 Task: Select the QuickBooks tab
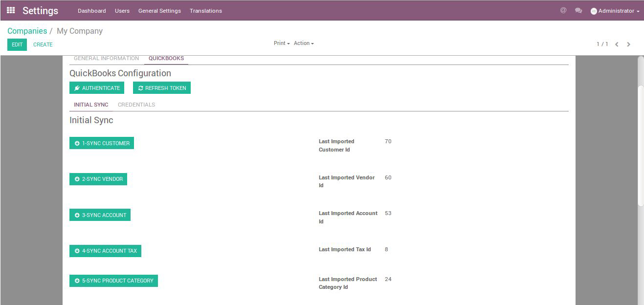click(x=166, y=59)
